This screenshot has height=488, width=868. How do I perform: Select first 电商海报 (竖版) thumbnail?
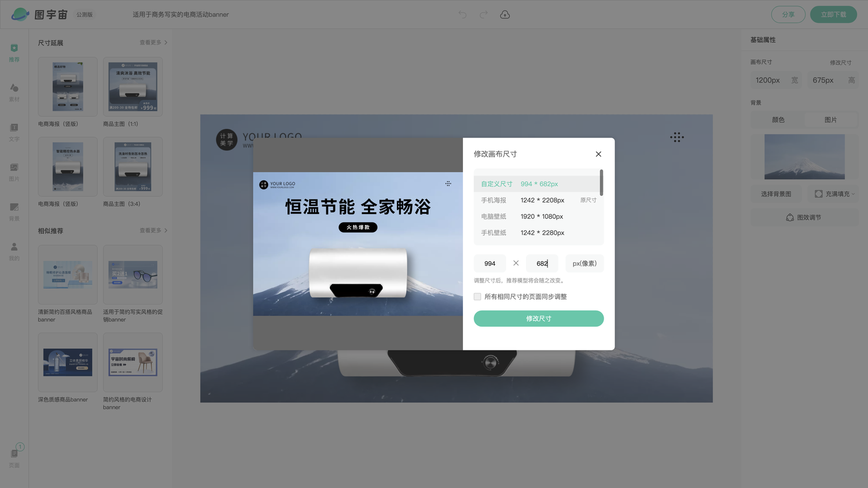click(68, 87)
